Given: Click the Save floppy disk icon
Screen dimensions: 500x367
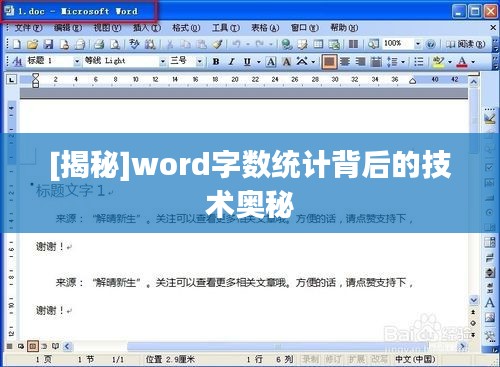Looking at the screenshot, I should tap(48, 44).
